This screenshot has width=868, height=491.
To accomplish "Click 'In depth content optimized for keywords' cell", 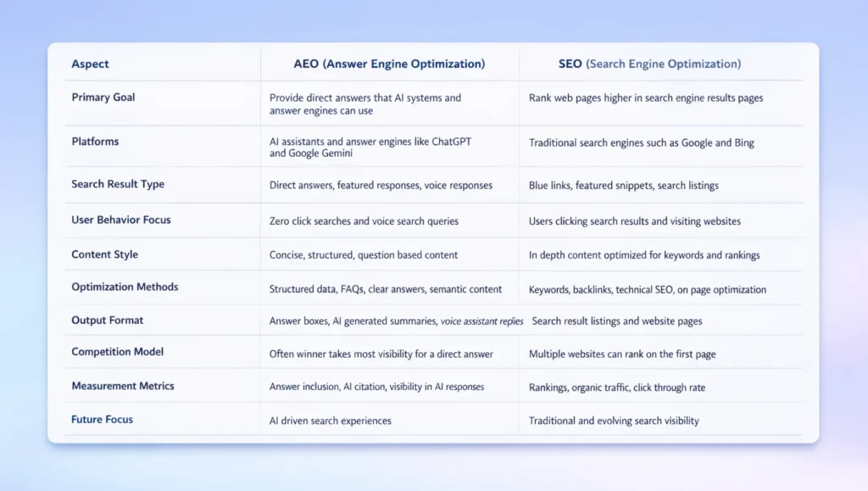I will 644,255.
